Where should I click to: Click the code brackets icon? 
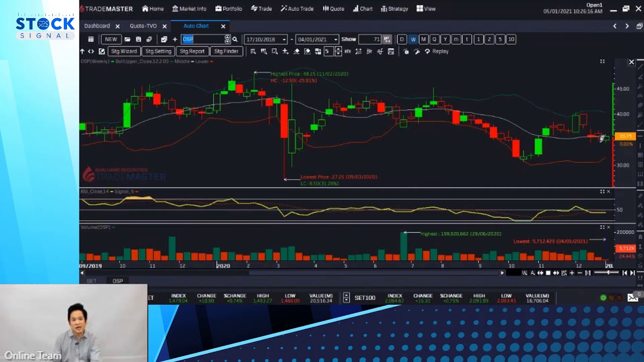coord(91,51)
